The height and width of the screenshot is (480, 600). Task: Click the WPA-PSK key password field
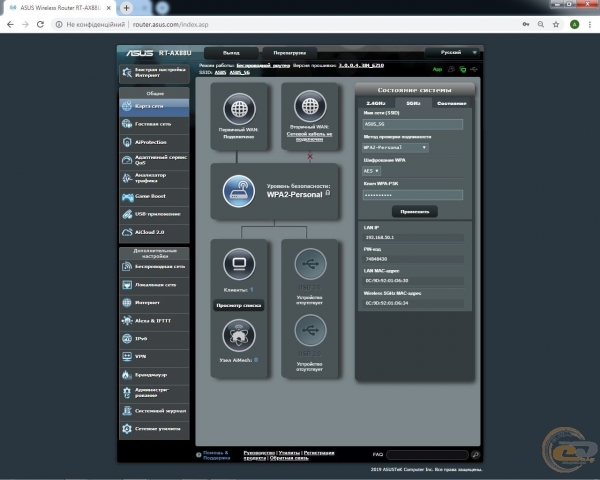point(412,195)
